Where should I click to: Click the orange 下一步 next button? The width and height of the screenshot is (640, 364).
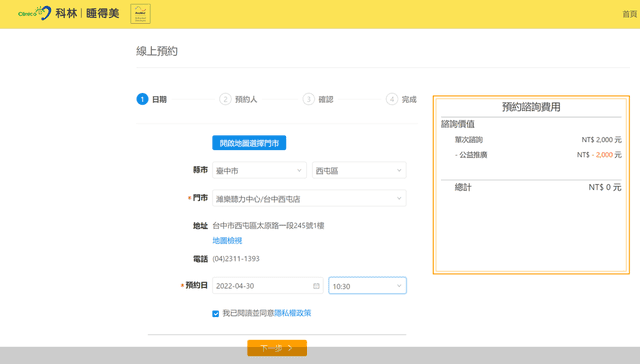pos(277,348)
